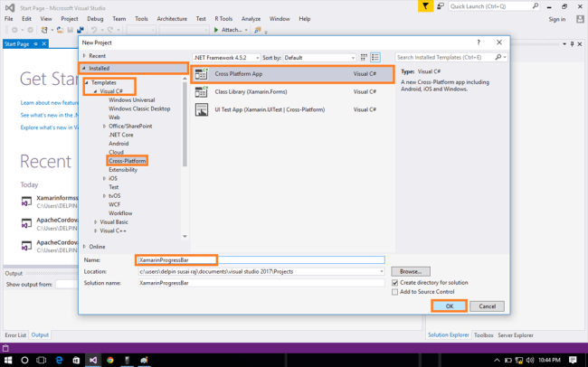Switch to the Solution Explorer tab
The width and height of the screenshot is (588, 367).
point(449,335)
